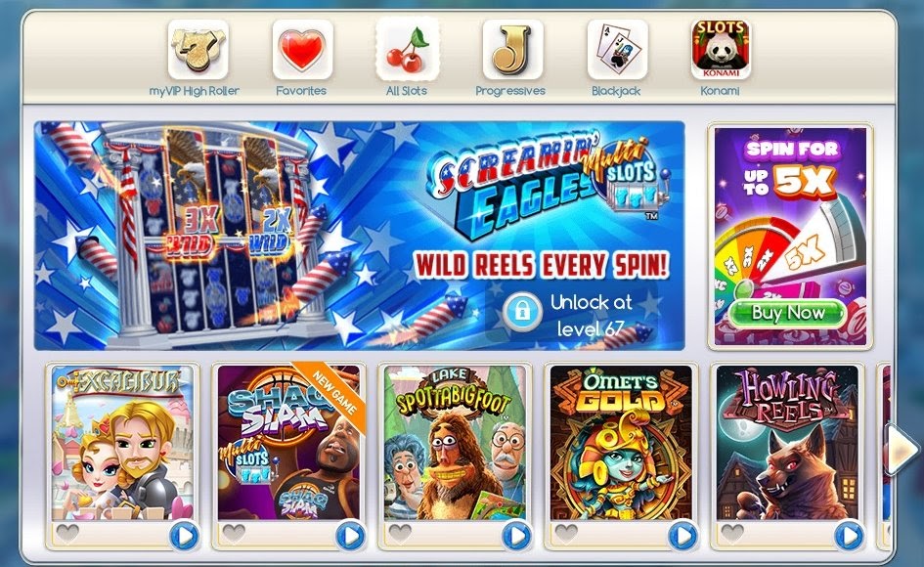Play the Lake Spottabigfoot game
924x567 pixels.
(517, 536)
